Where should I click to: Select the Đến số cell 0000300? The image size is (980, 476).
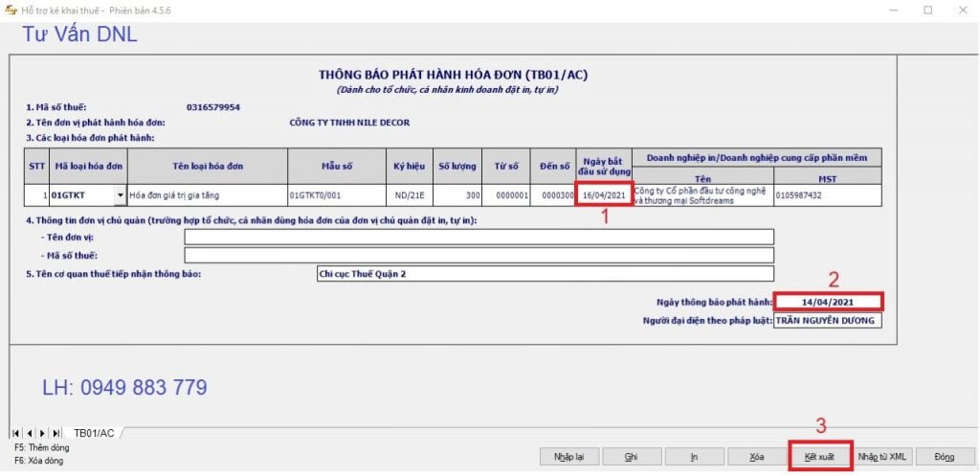point(553,195)
